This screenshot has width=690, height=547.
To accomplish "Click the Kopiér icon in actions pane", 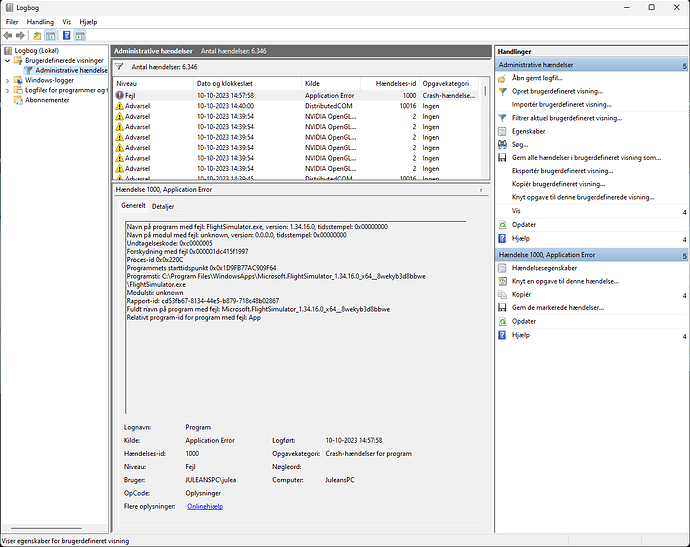I will (502, 294).
